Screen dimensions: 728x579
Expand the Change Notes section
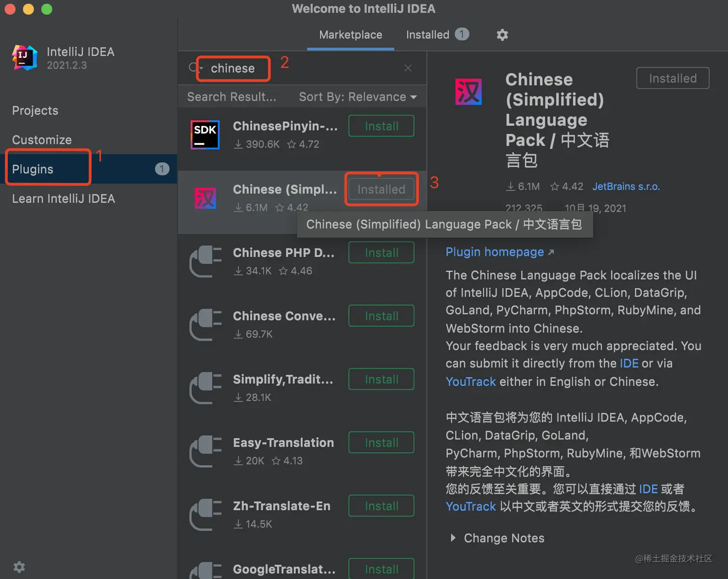497,538
